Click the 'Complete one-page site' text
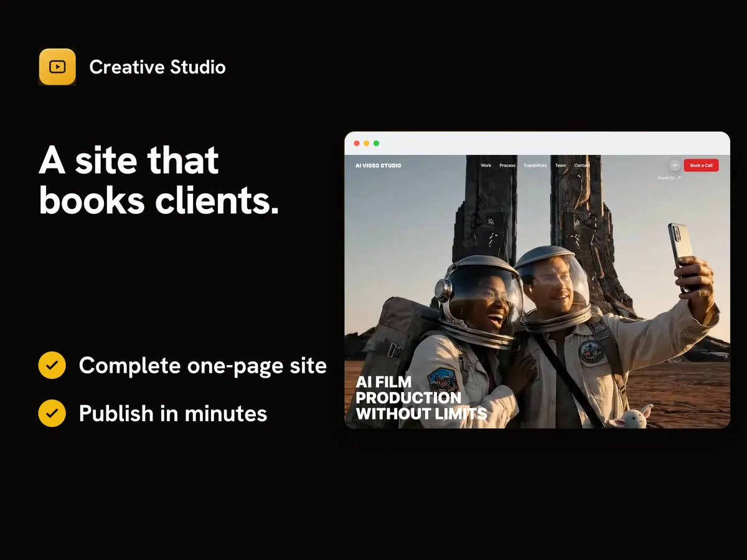The width and height of the screenshot is (747, 560). pyautogui.click(x=203, y=365)
